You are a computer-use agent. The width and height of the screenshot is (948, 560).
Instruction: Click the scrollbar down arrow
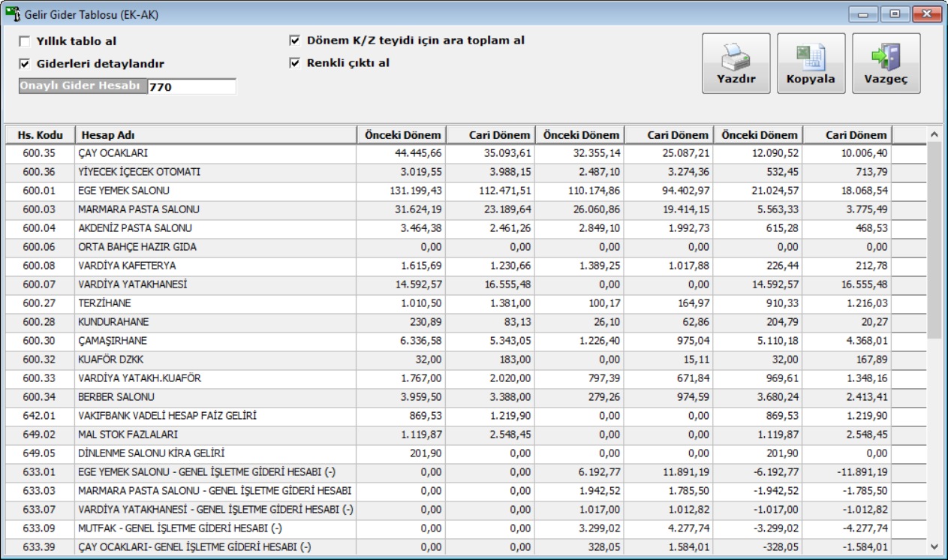pyautogui.click(x=934, y=546)
